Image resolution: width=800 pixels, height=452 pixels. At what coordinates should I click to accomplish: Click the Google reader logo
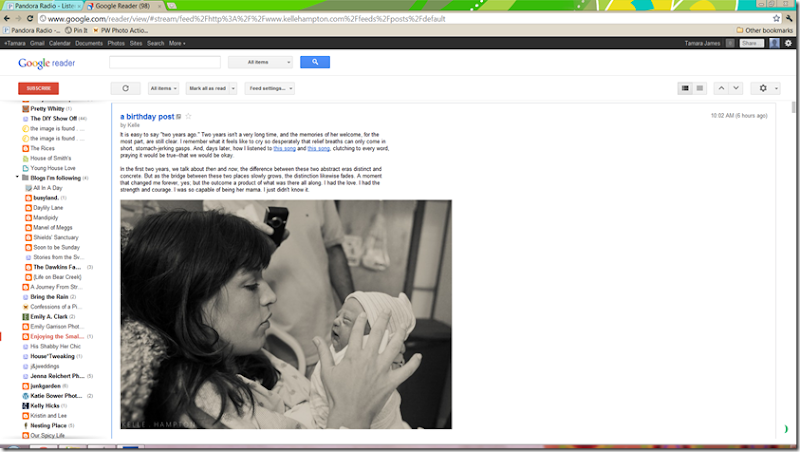(x=46, y=63)
